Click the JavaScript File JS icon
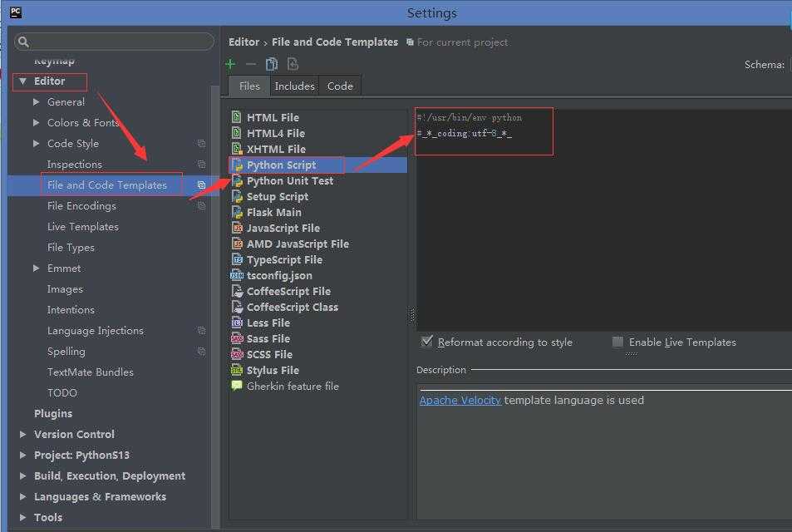Image resolution: width=792 pixels, height=532 pixels. coord(237,228)
